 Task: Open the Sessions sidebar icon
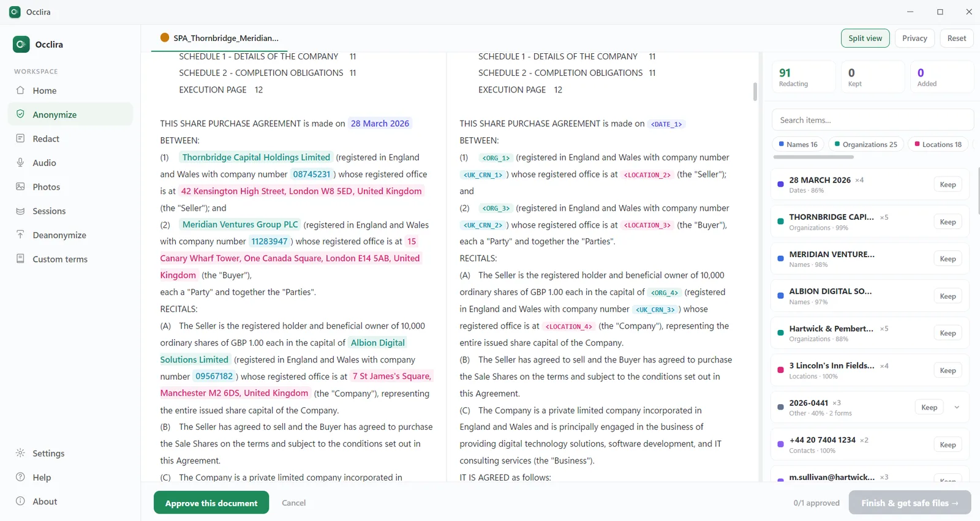[x=20, y=211]
